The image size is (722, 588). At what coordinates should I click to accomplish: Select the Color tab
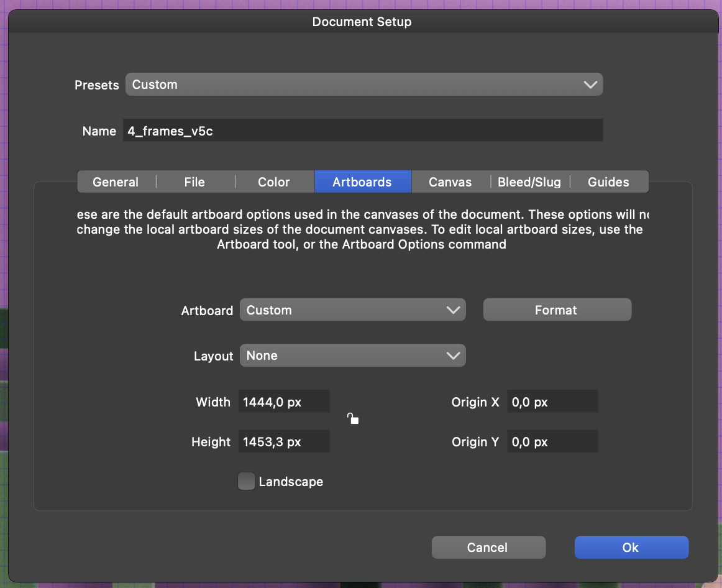click(x=274, y=182)
